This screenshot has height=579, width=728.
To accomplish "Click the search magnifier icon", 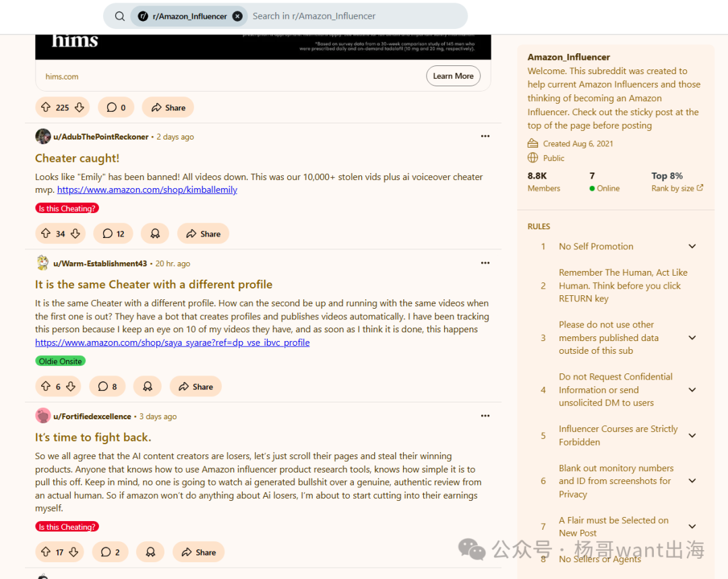I will pos(120,16).
